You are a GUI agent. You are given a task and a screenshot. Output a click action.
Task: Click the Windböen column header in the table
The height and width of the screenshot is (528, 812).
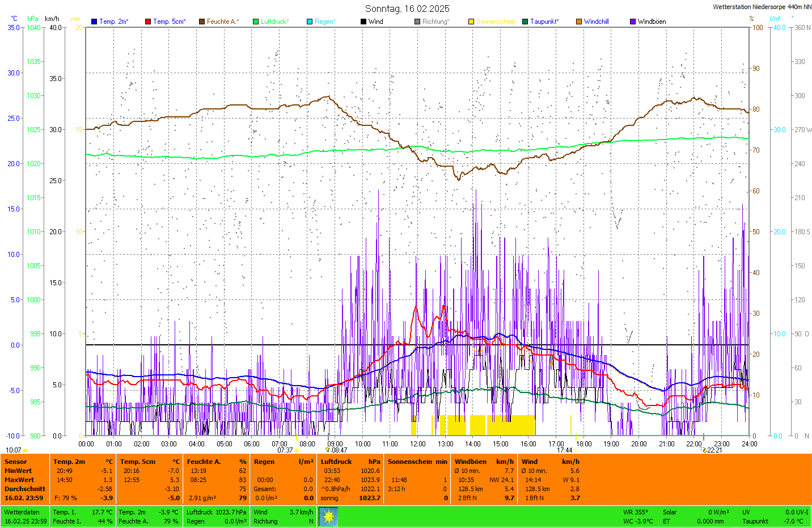(x=470, y=462)
